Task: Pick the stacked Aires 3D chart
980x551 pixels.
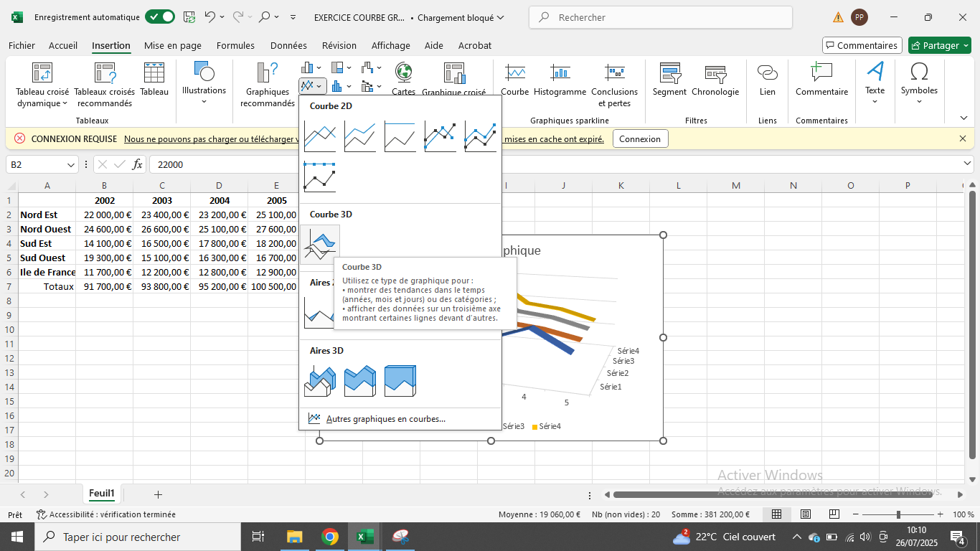Action: (x=360, y=381)
